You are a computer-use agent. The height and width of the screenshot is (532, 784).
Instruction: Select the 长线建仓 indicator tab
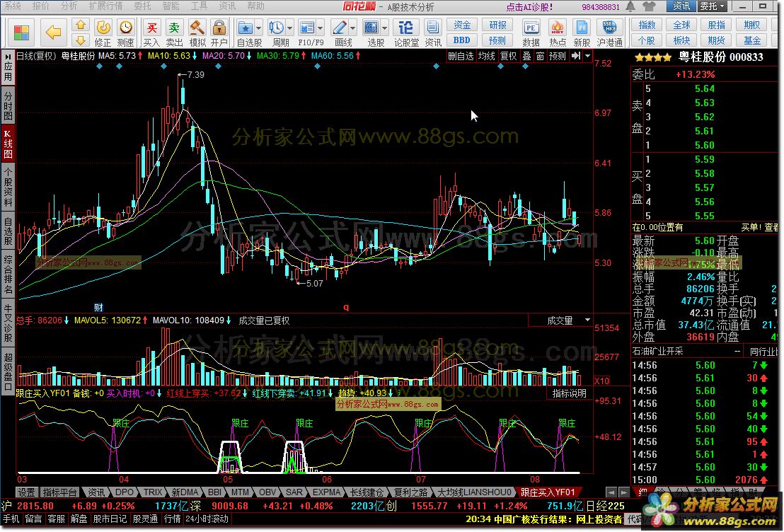(x=367, y=492)
